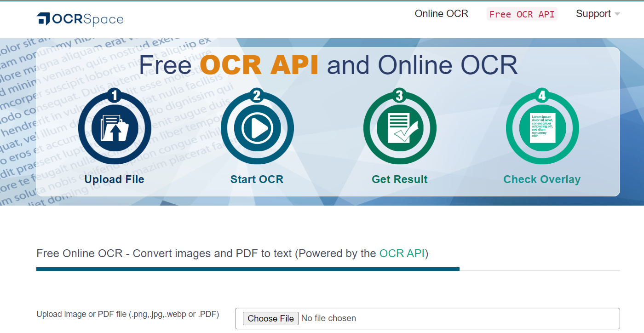
Task: Click the 'Free OCR API and Online OCR' heading
Action: click(328, 65)
